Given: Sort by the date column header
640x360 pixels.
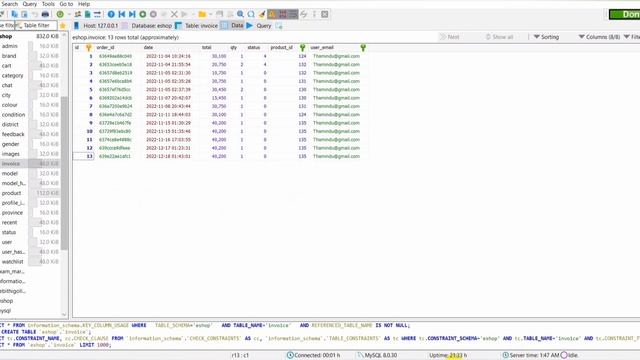Looking at the screenshot, I should coord(148,48).
